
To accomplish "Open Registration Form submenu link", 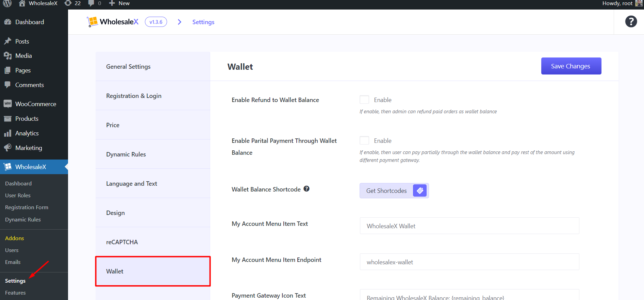I will pos(27,207).
